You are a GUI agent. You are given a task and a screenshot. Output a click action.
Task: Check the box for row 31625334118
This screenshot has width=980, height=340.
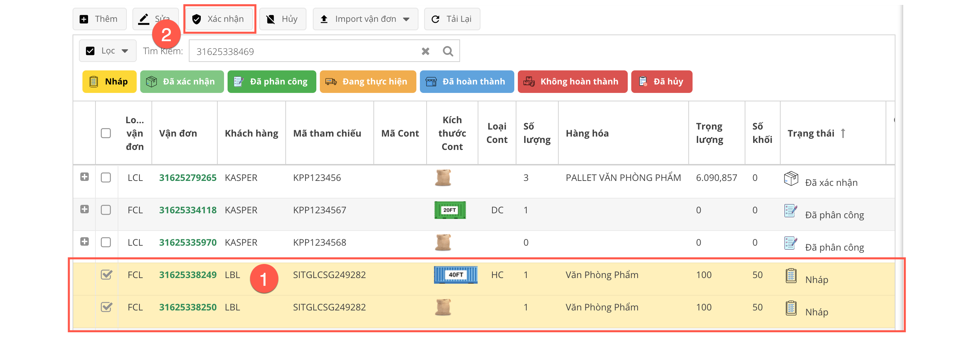[106, 210]
